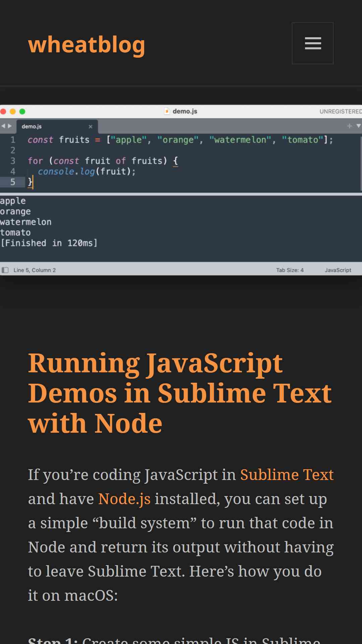The width and height of the screenshot is (362, 644).
Task: Click 'watermelon' in the build output
Action: 26,222
